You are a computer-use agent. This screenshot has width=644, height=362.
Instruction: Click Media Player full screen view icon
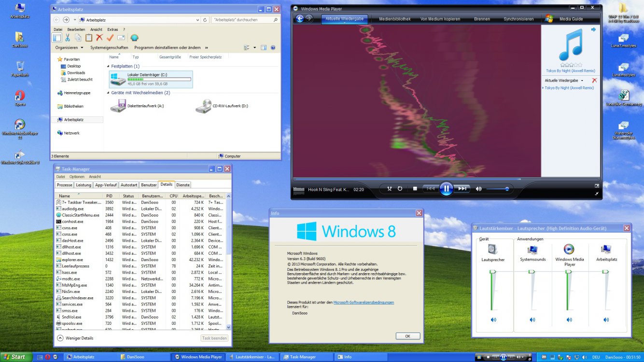(x=597, y=185)
